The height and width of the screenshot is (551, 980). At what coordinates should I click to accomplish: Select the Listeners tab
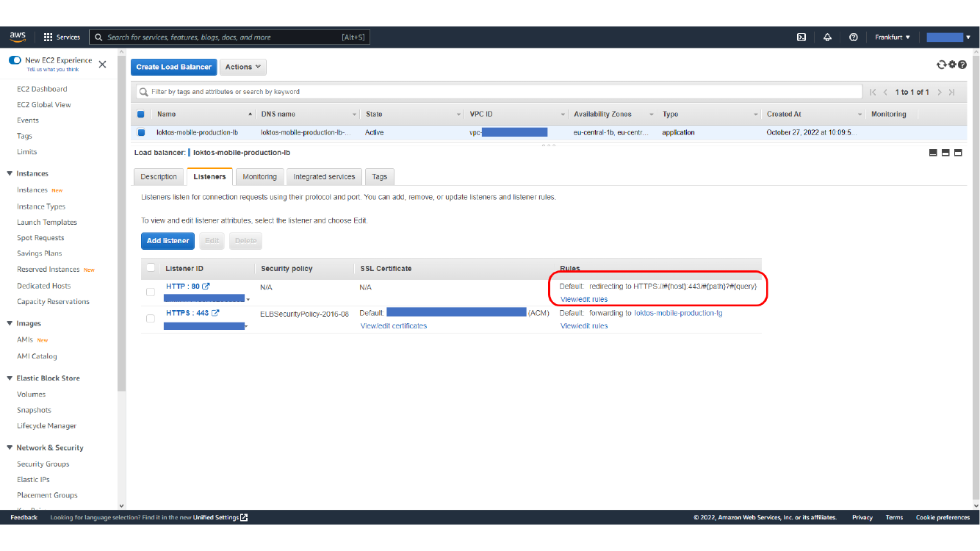click(209, 176)
